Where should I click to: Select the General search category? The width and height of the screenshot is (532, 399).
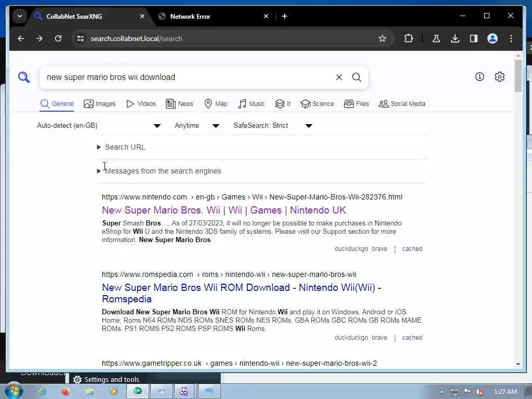pyautogui.click(x=57, y=104)
